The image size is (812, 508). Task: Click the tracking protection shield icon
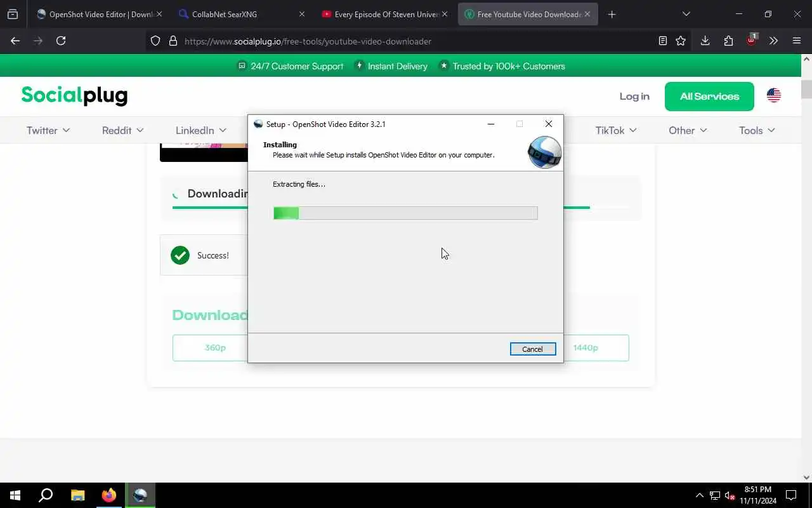pos(155,41)
